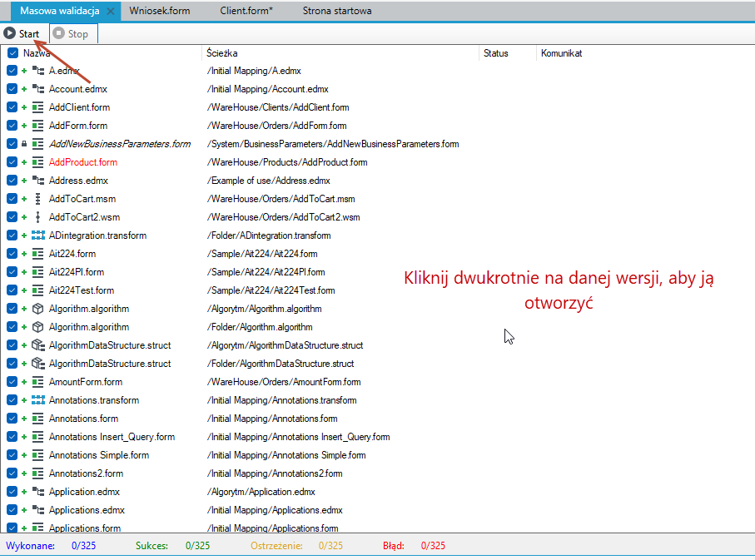
Task: Select the form icon of red AddProduct.form
Action: point(38,162)
